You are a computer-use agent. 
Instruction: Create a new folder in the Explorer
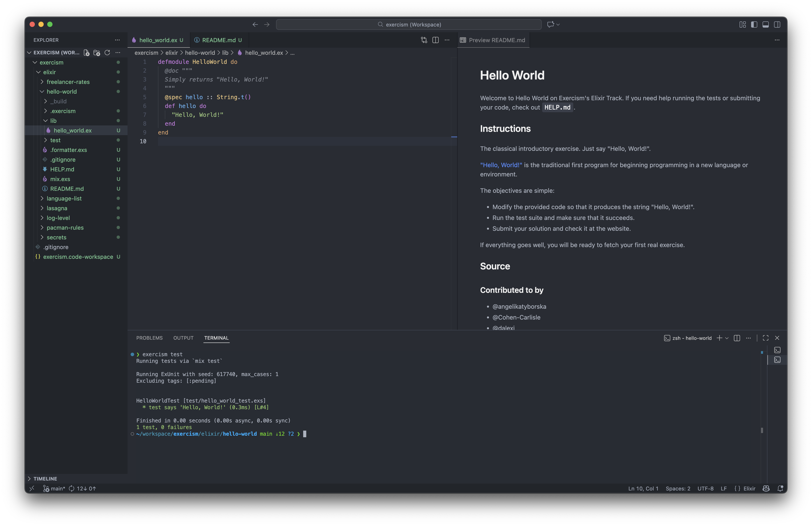click(x=97, y=53)
